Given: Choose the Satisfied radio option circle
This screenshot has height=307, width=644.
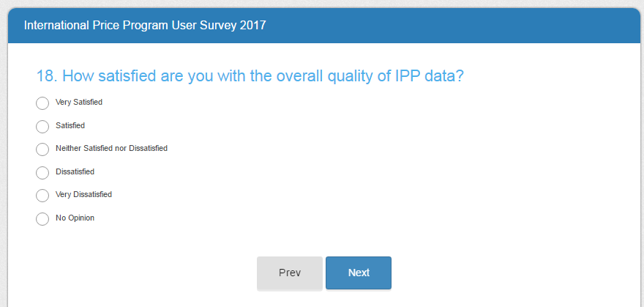Looking at the screenshot, I should tap(42, 127).
